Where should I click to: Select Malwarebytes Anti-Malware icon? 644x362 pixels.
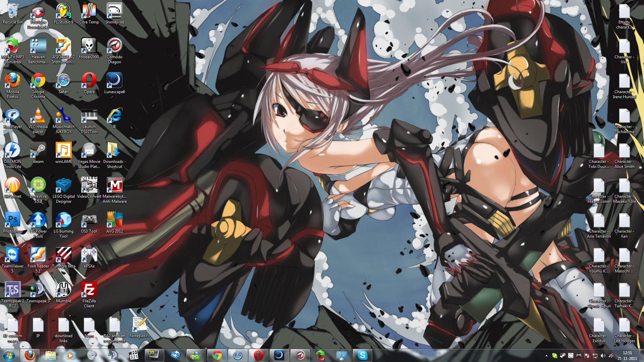[115, 190]
